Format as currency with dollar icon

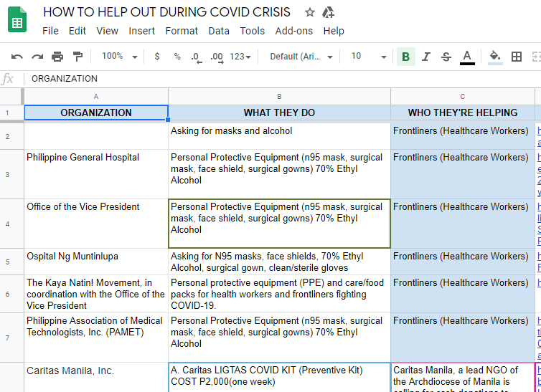point(157,57)
